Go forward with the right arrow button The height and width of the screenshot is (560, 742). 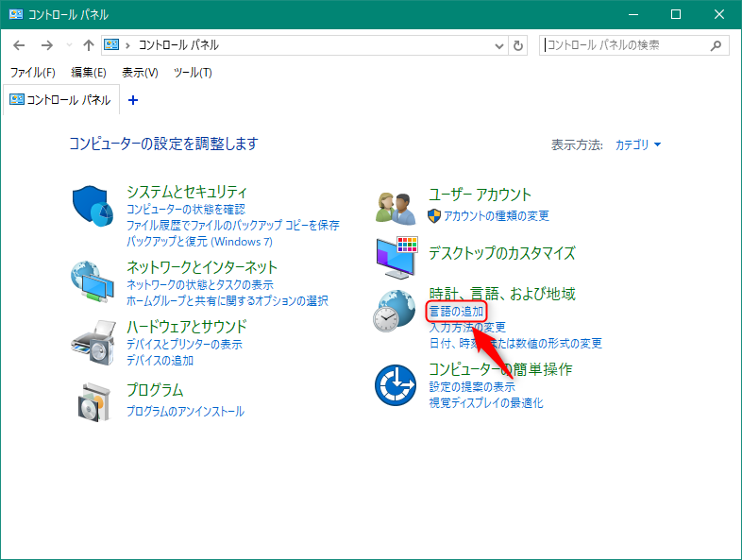(47, 45)
